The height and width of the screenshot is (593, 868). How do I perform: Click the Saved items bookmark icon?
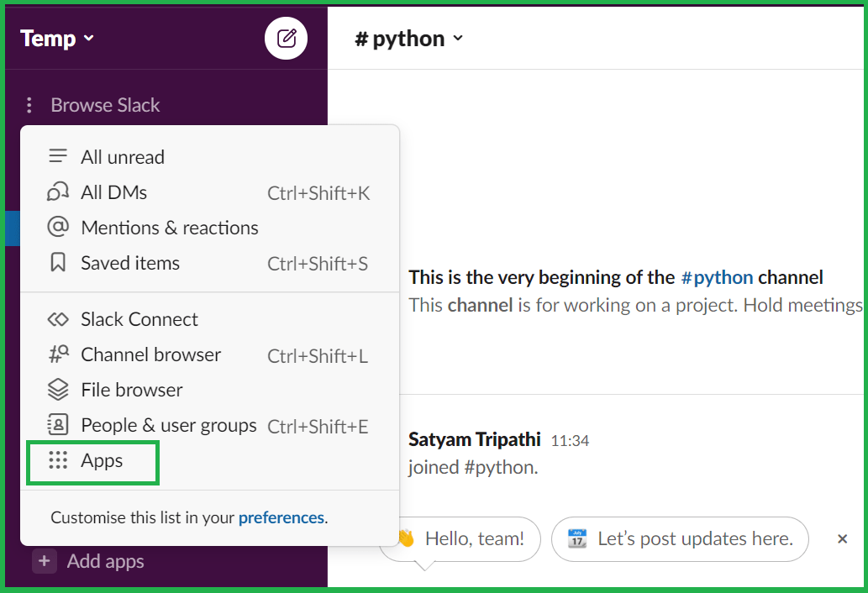pos(58,263)
